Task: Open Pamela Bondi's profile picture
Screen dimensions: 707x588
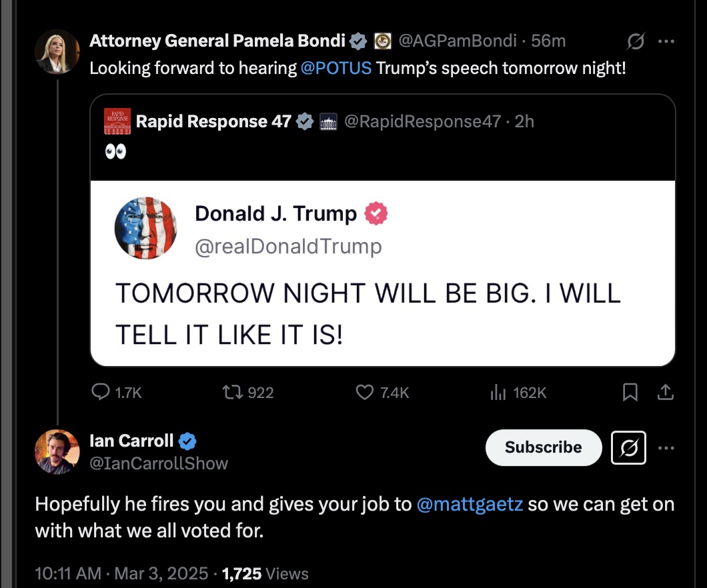Action: pyautogui.click(x=57, y=52)
